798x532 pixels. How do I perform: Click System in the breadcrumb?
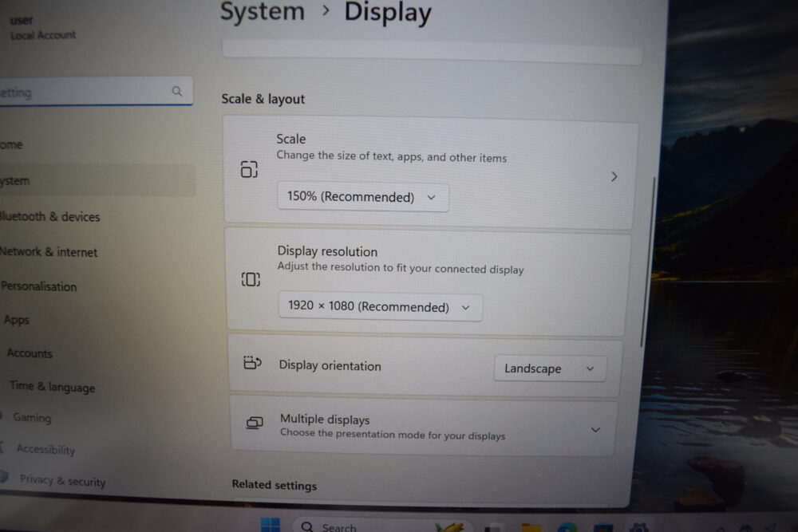pyautogui.click(x=262, y=11)
